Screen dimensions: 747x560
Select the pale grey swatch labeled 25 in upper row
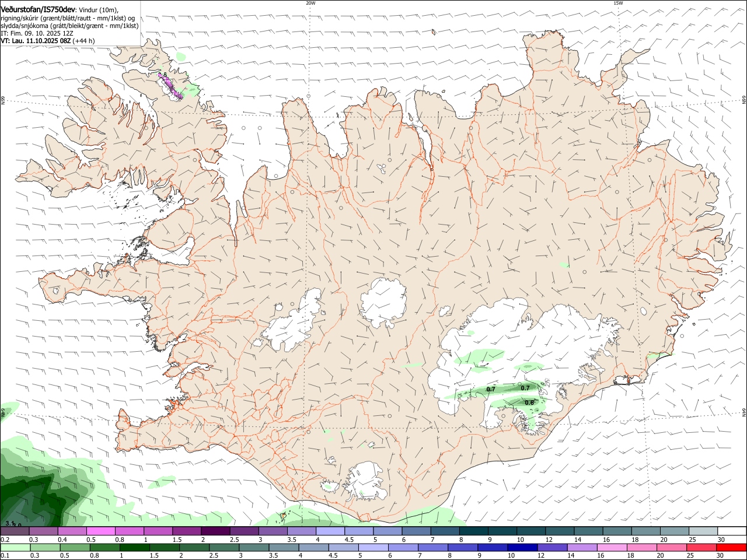coord(704,531)
